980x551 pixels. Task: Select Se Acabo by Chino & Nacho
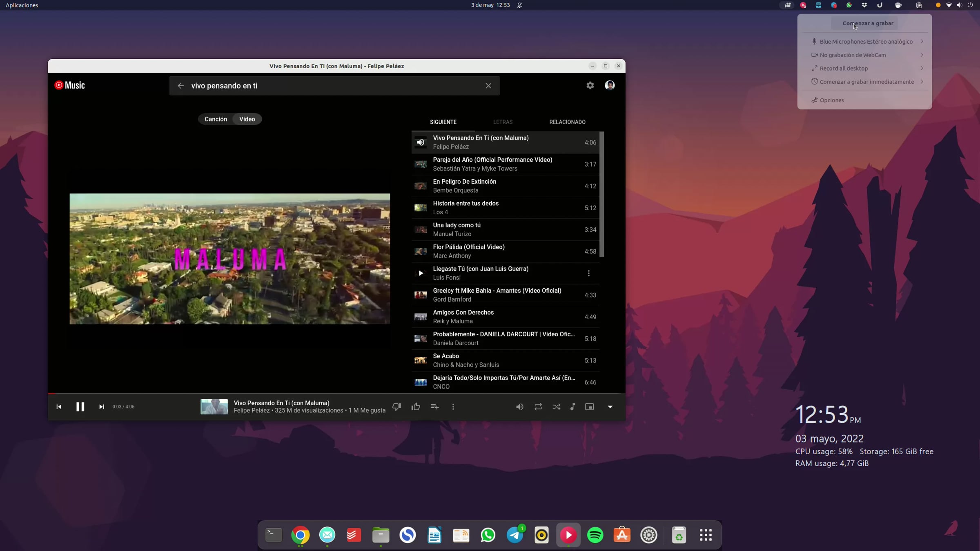(505, 361)
